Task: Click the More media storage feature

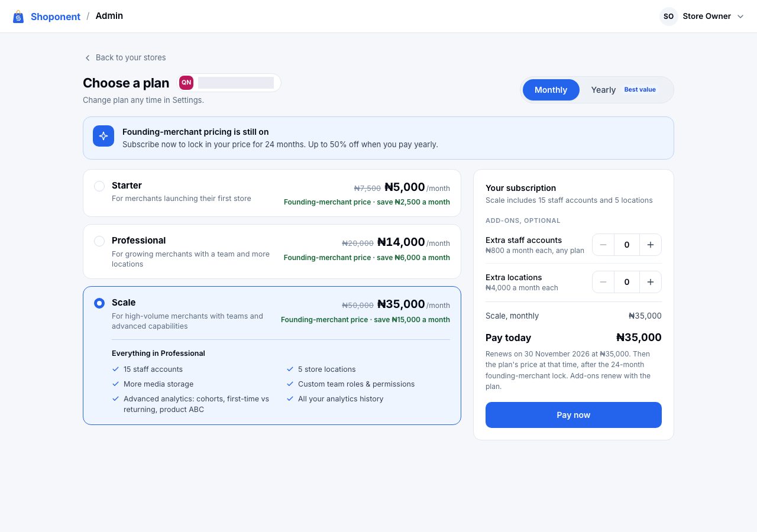Action: point(158,384)
